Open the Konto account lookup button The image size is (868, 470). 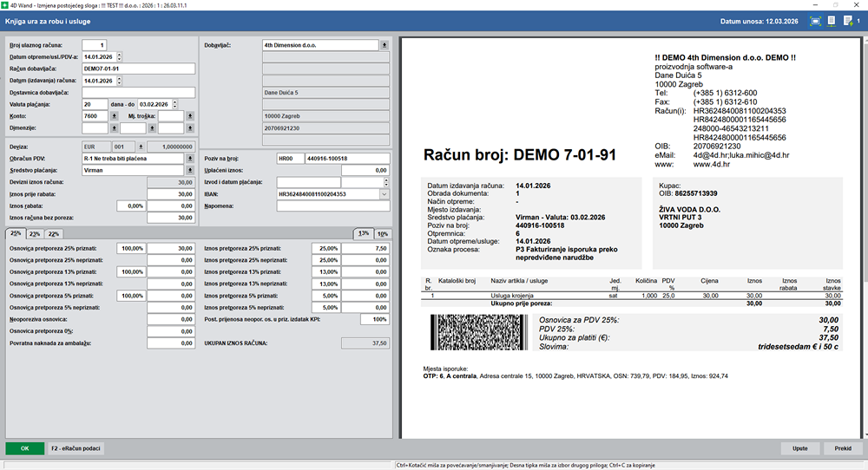tap(115, 115)
